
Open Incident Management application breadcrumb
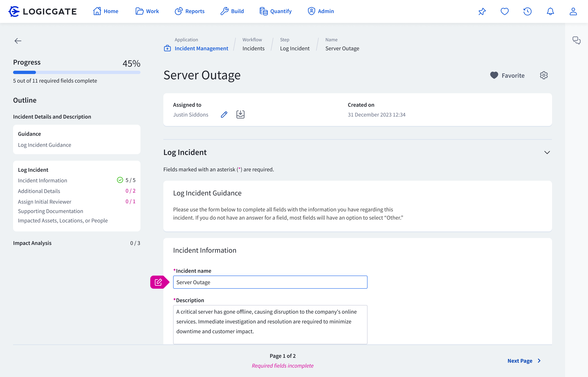tap(202, 48)
